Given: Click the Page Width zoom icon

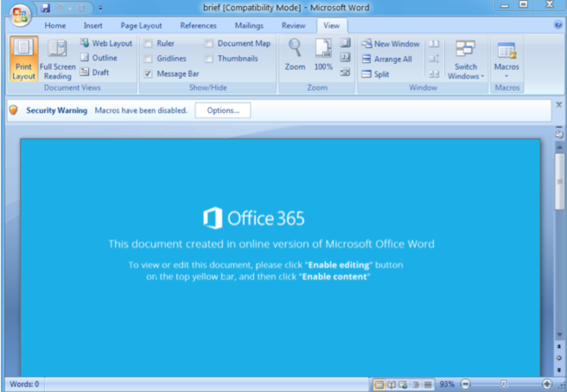Looking at the screenshot, I should tap(345, 72).
